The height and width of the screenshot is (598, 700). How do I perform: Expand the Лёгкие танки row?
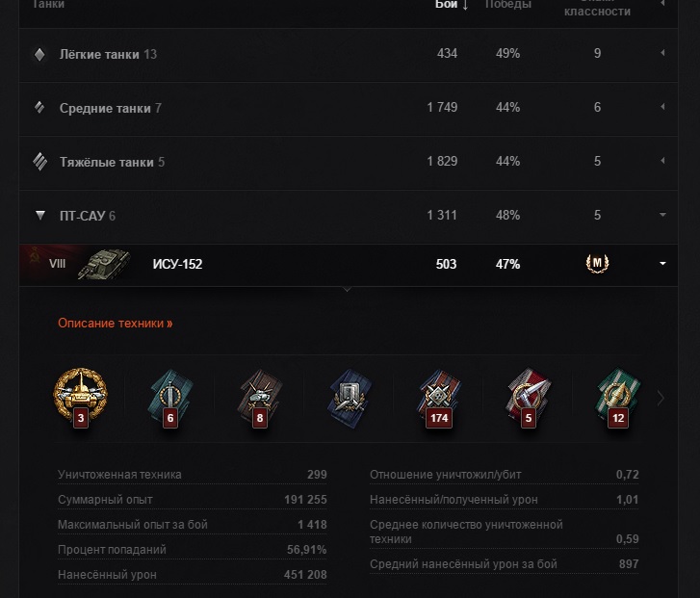click(x=662, y=54)
